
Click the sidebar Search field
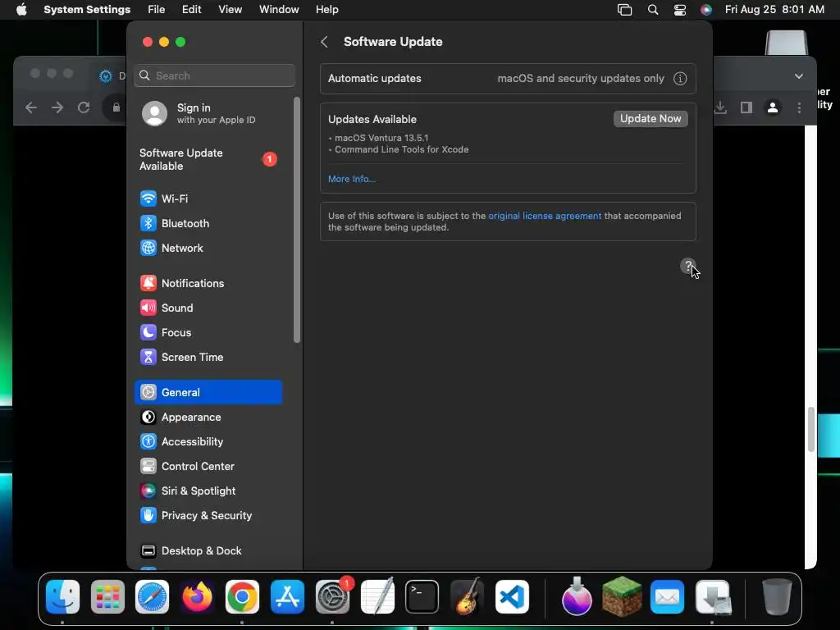[x=214, y=75]
